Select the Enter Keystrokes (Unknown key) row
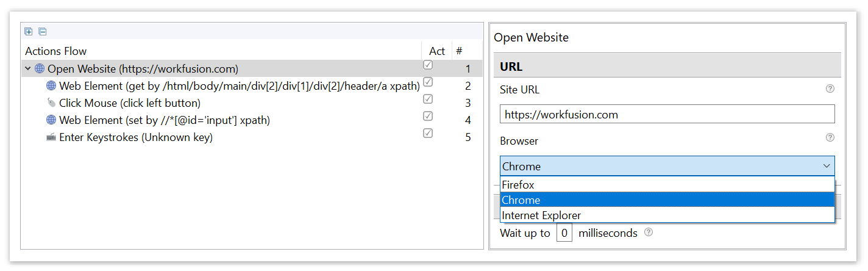The height and width of the screenshot is (271, 868). click(252, 137)
